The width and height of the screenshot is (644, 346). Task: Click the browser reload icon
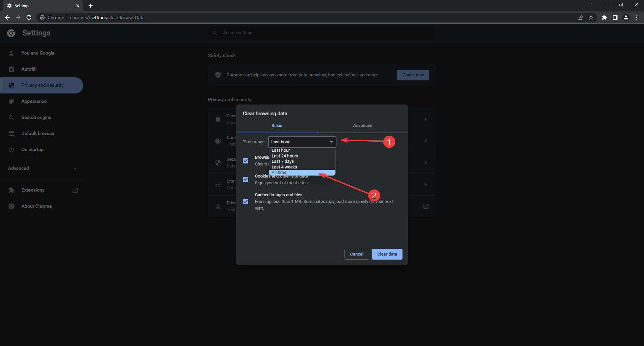pyautogui.click(x=29, y=17)
